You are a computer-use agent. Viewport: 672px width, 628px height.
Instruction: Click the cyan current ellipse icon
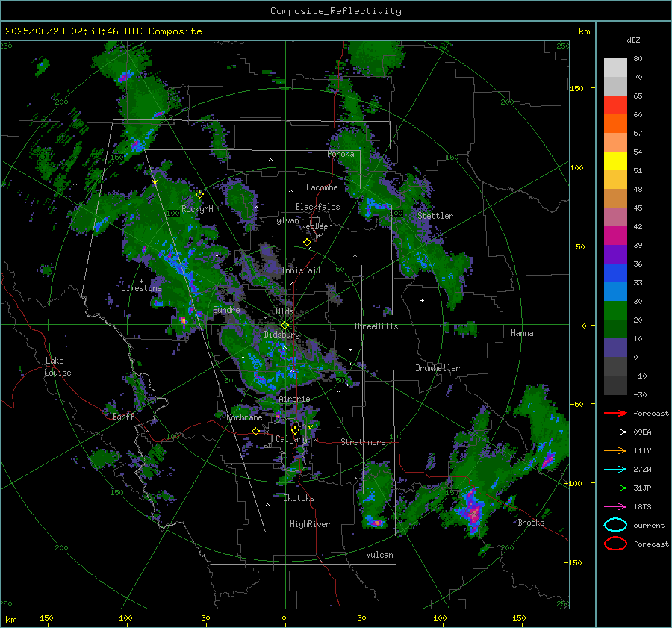coord(615,525)
